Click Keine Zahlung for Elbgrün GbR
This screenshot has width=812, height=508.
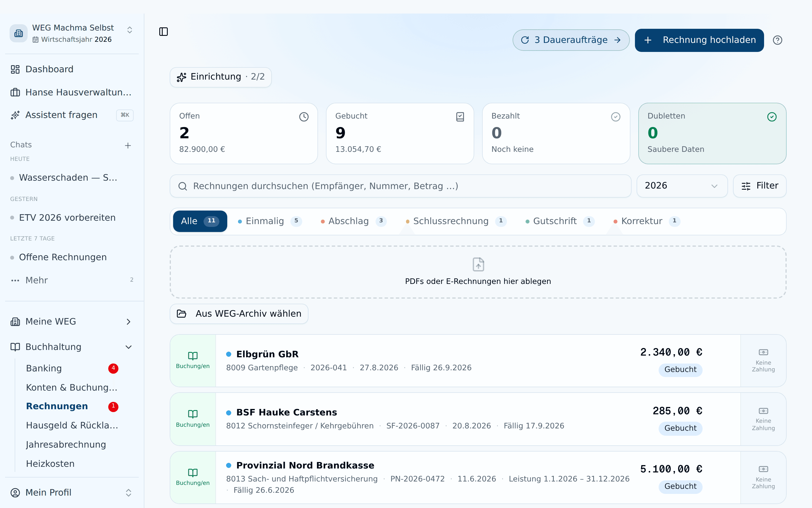pos(763,360)
